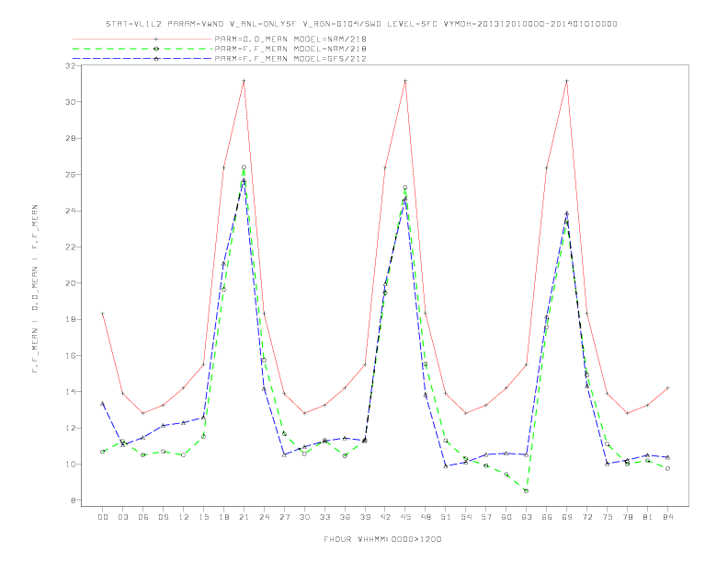Click x-axis tick label 51
The height and width of the screenshot is (563, 728).
coord(446,517)
